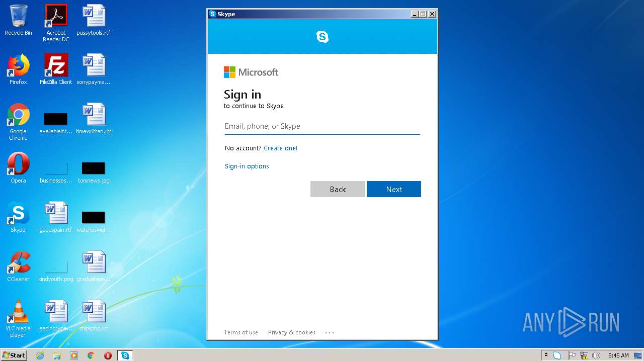
Task: Open the graduatepo... rtf file
Action: (x=94, y=266)
